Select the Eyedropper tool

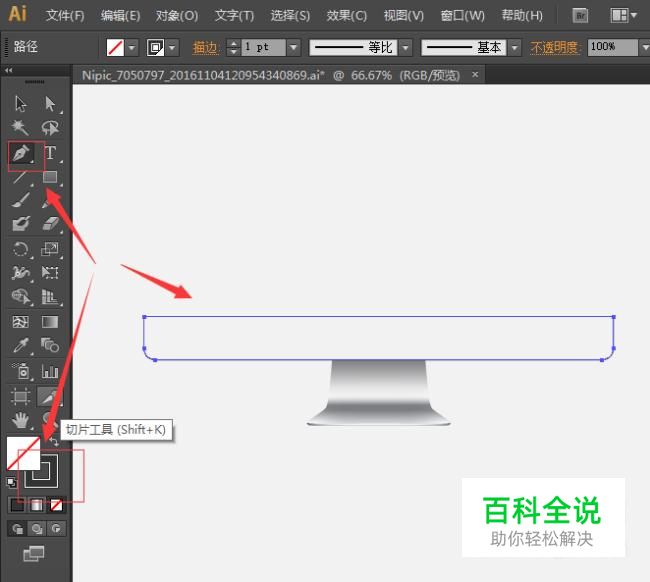coord(21,345)
